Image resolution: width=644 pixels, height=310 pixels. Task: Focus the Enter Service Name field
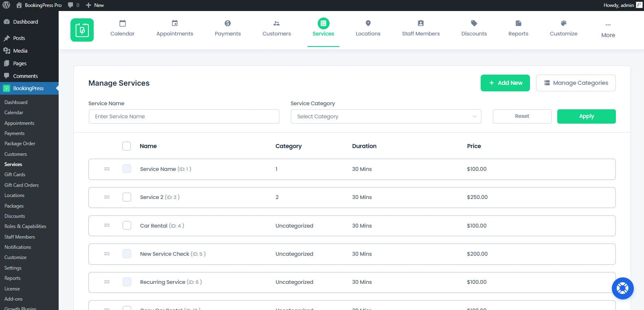184,116
